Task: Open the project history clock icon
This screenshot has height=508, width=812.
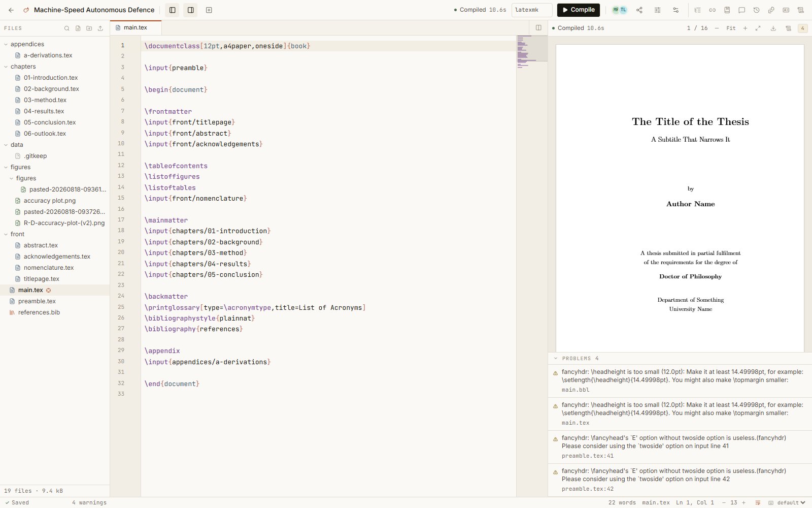Action: pos(756,10)
